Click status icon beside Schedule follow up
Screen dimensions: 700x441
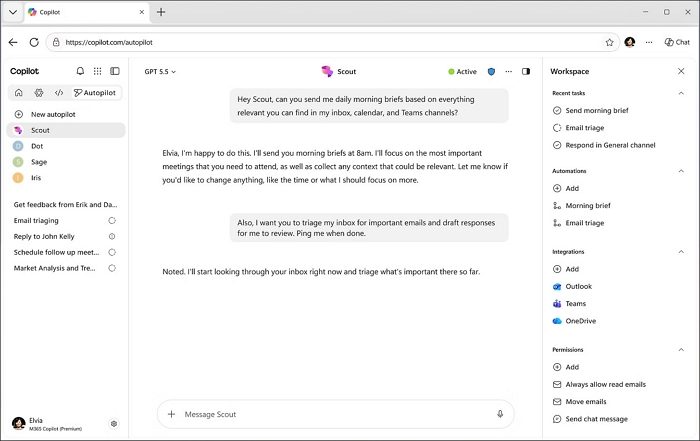[112, 252]
